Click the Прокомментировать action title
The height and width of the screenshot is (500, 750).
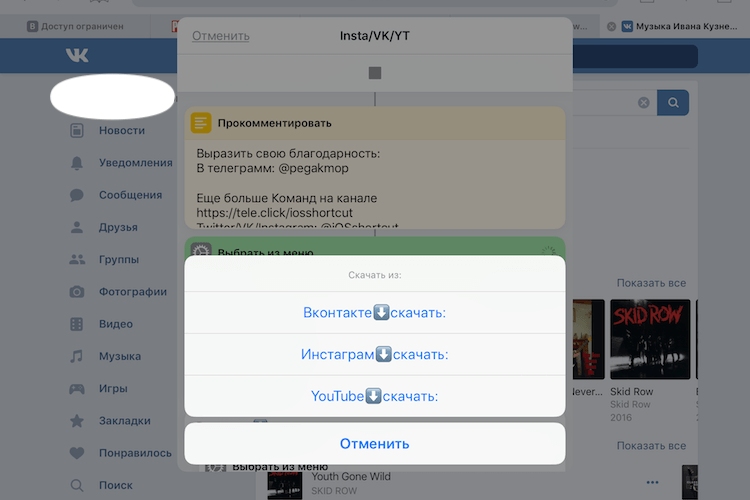coord(275,123)
